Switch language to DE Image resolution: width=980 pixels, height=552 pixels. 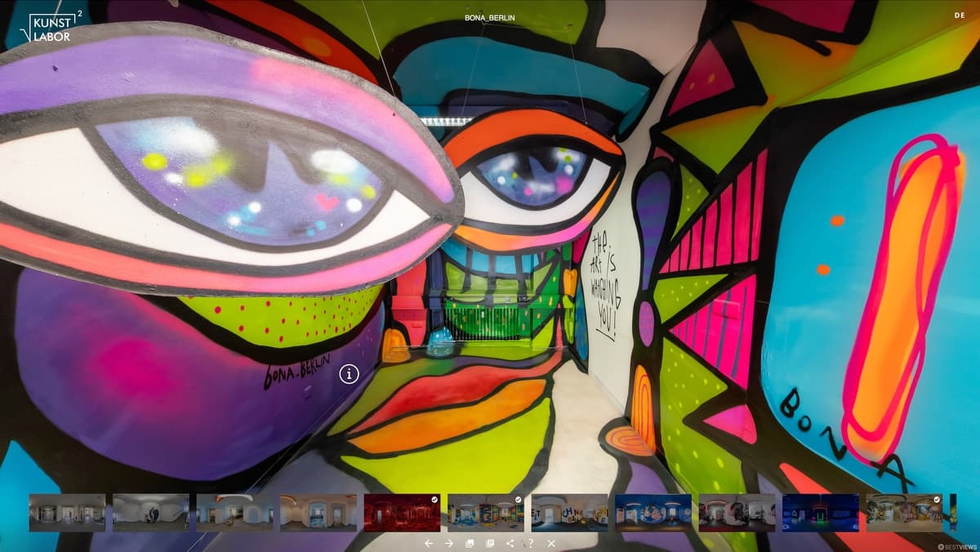(959, 15)
